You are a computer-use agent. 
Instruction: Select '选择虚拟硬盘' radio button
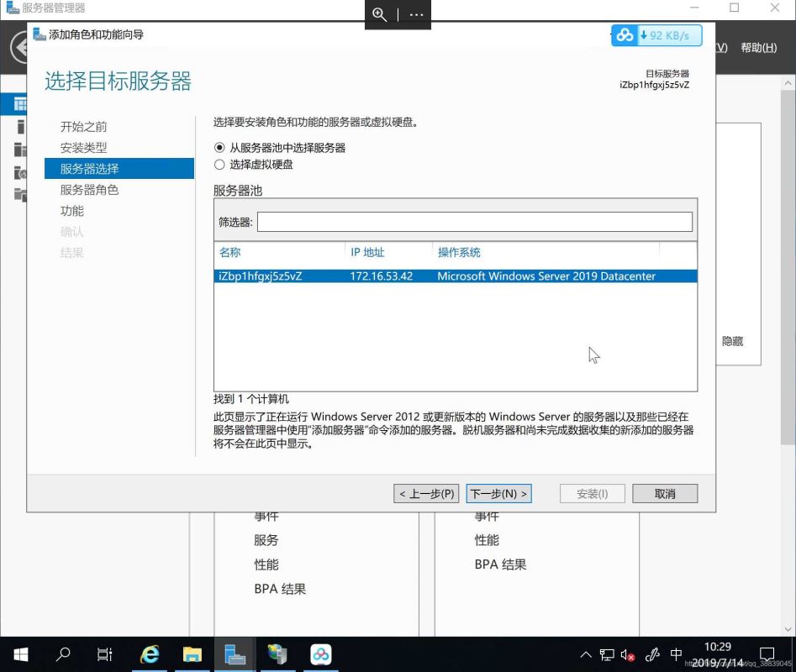point(220,165)
